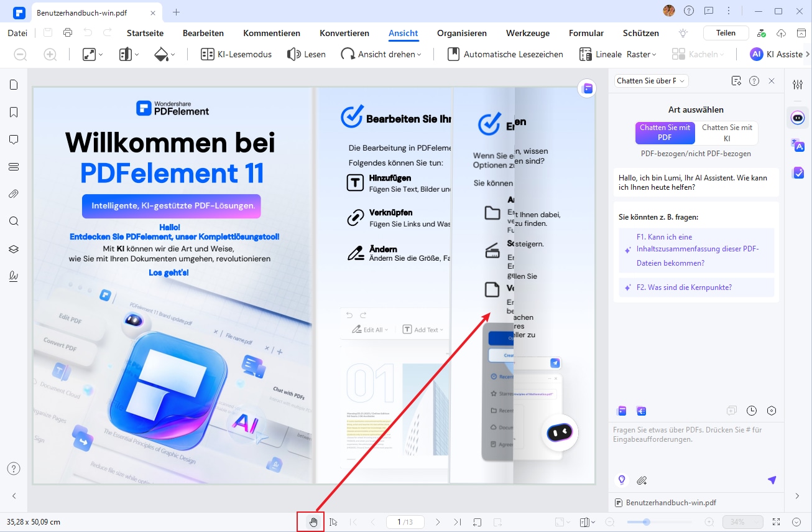Screen dimensions: 812x532
Task: Open the Datei menu
Action: (x=17, y=33)
